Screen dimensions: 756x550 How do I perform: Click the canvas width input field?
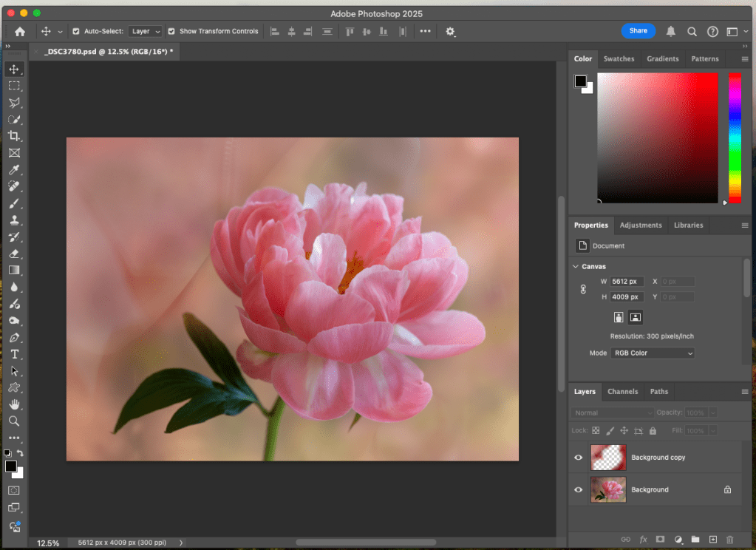tap(627, 282)
